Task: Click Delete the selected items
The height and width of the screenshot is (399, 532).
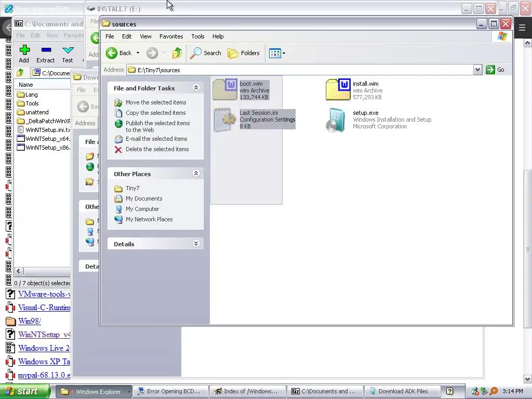Action: 157,149
